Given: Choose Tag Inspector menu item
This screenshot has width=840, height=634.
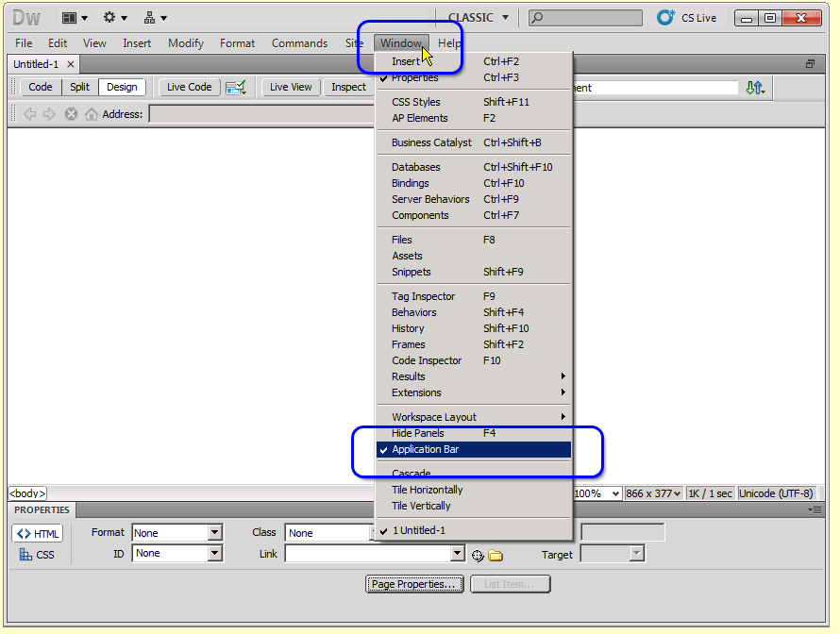Looking at the screenshot, I should coord(474,296).
